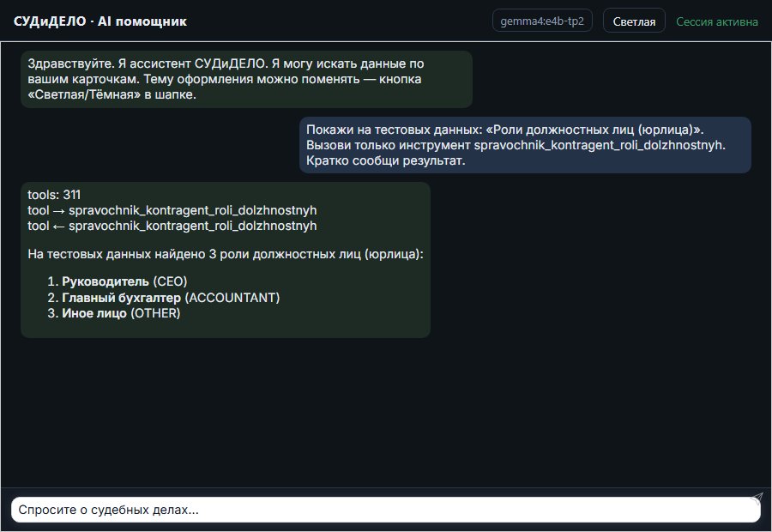Click the tool ← spravochnik_kontragent_roli_dolzhnostnyh line
The width and height of the screenshot is (772, 532).
(x=172, y=226)
